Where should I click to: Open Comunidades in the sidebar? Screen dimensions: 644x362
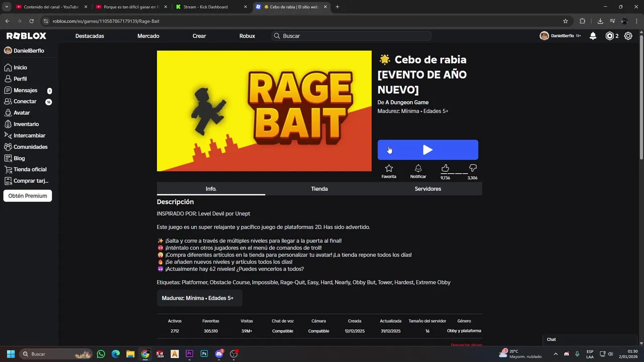[26, 147]
